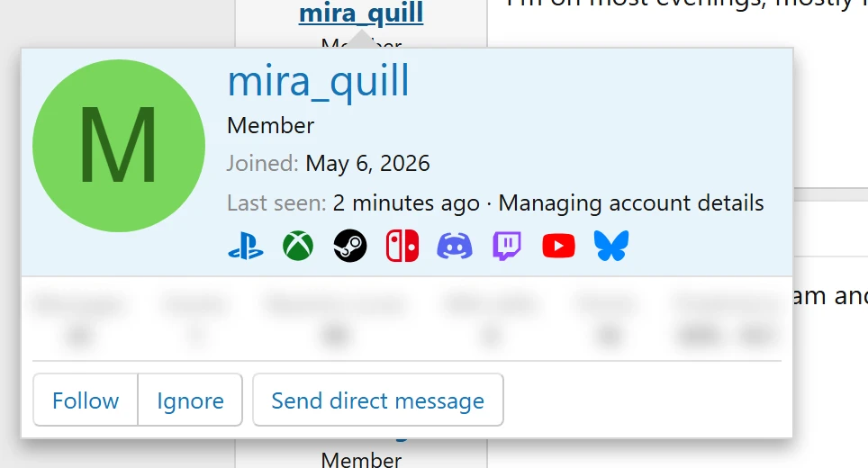Viewport: 868px width, 468px height.
Task: Open mira_quill username in the tooltip card
Action: pyautogui.click(x=319, y=81)
